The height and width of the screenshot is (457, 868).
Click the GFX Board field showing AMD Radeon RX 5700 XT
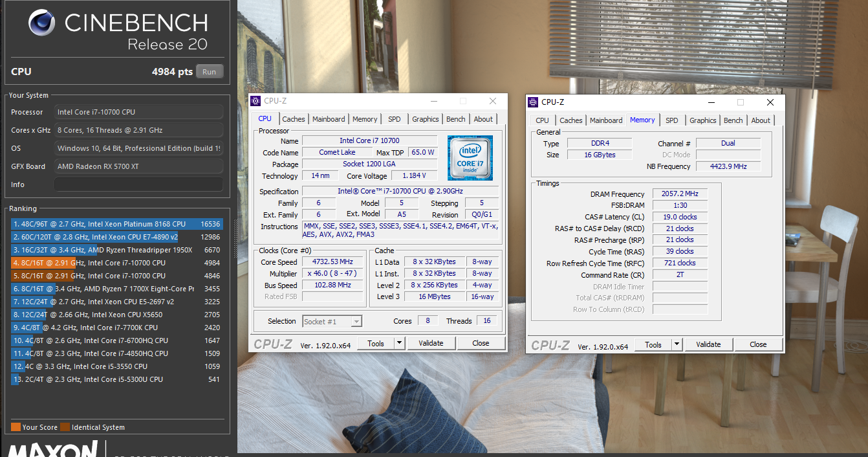[138, 166]
